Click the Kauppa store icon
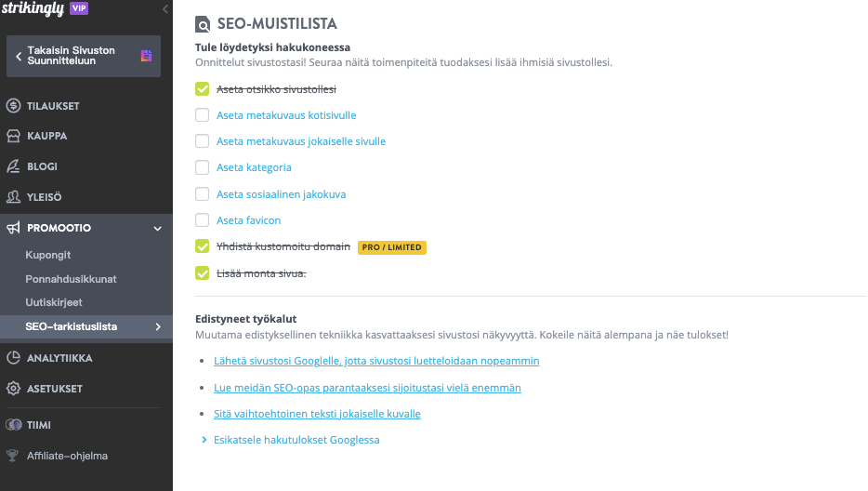 tap(13, 136)
